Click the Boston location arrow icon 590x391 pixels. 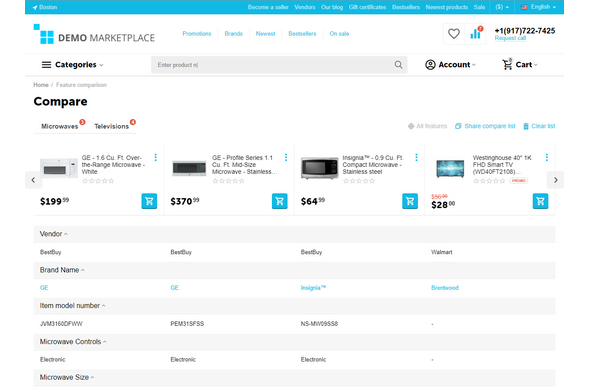click(35, 7)
